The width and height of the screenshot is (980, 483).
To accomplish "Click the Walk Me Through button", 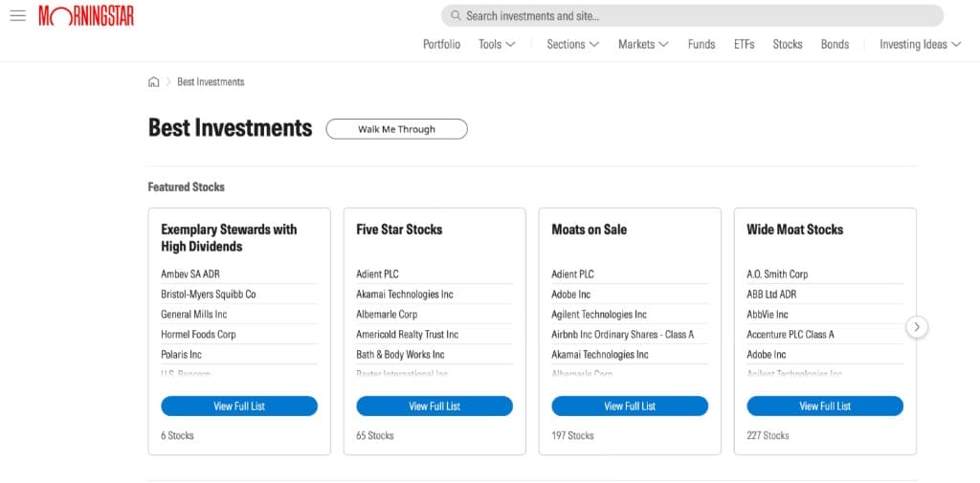I will [396, 129].
